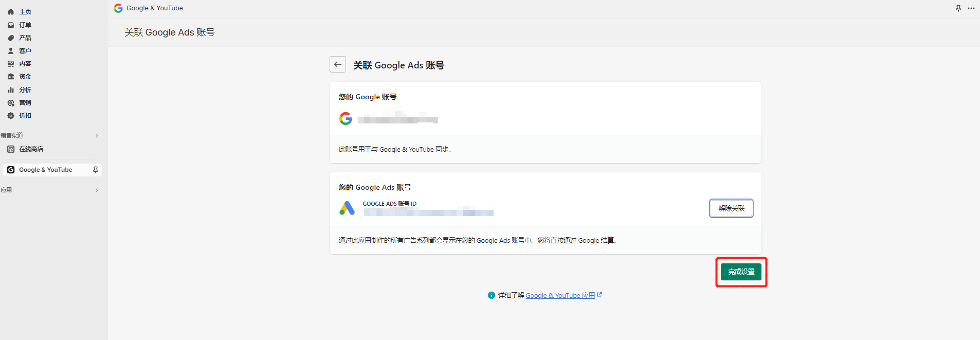Open the 内容 content menu item

coord(25,64)
